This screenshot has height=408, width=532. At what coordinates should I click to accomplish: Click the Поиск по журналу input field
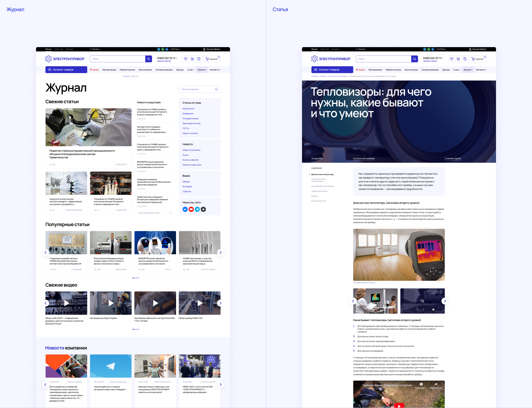pos(199,89)
